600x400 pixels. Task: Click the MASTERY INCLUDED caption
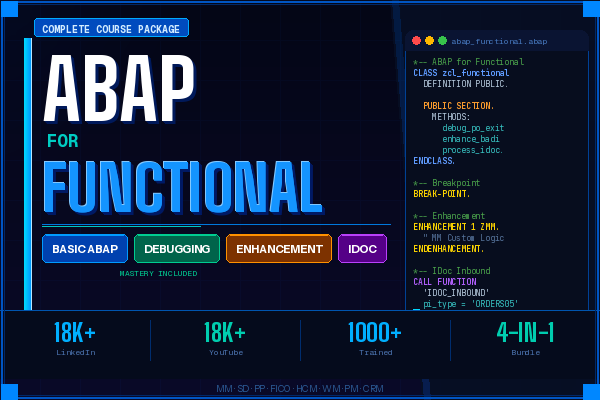158,273
